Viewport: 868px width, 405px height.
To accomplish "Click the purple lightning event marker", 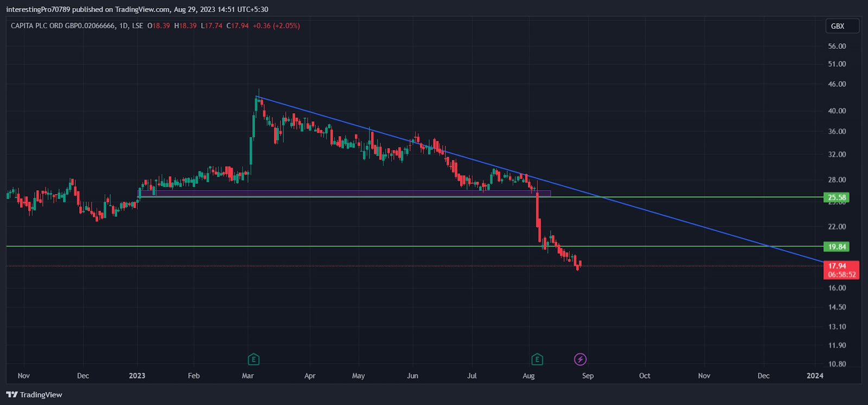I will pyautogui.click(x=580, y=359).
